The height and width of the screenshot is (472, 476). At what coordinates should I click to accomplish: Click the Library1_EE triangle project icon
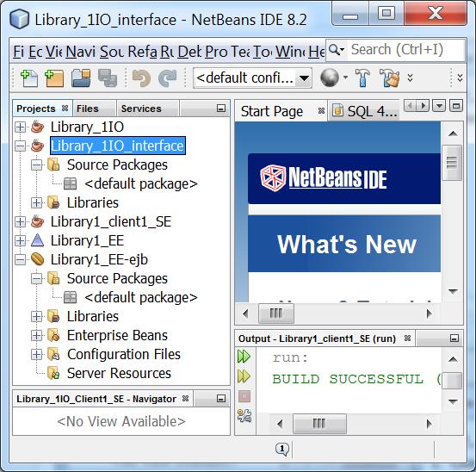[x=37, y=240]
